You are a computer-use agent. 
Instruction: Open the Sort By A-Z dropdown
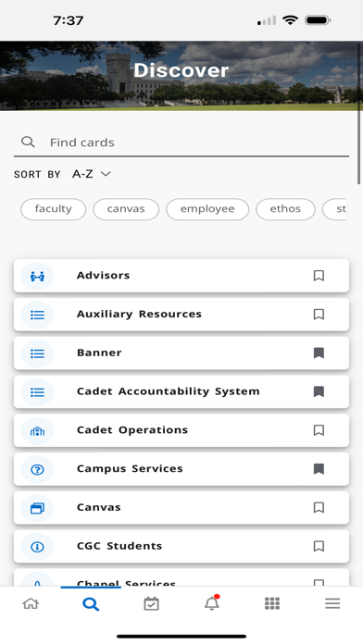(x=92, y=174)
